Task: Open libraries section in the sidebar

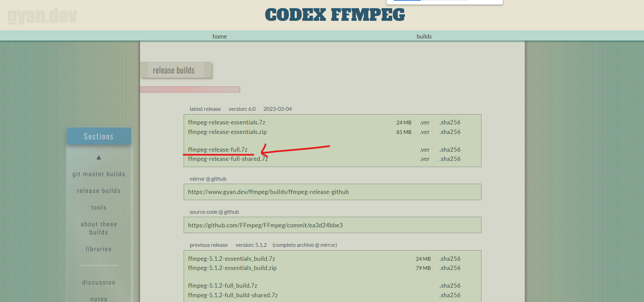Action: coord(99,249)
